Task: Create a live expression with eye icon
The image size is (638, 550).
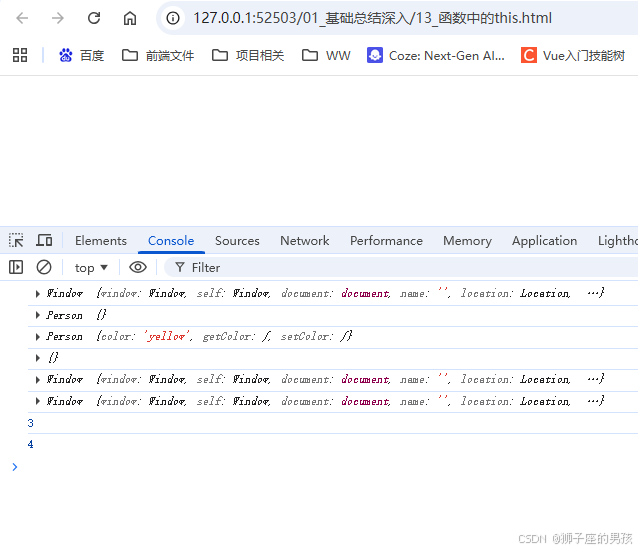Action: tap(138, 267)
